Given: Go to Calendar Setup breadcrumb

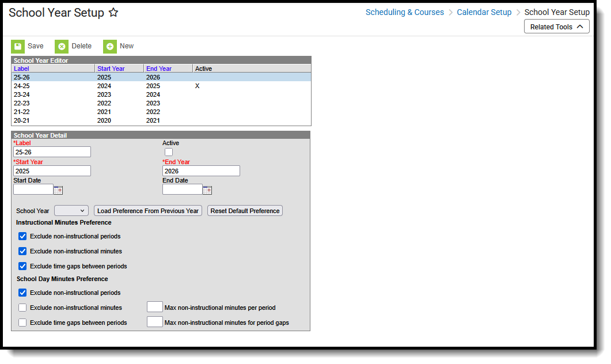Looking at the screenshot, I should (x=484, y=13).
